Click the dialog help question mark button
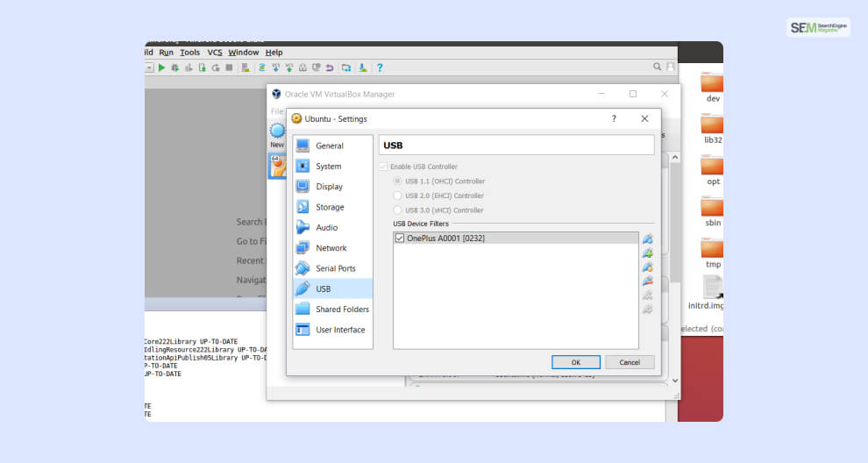Viewport: 868px width, 463px height. click(x=614, y=118)
